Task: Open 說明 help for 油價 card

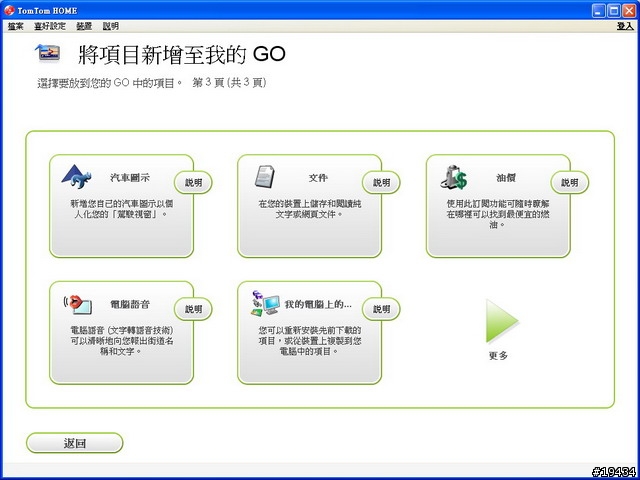Action: [x=570, y=182]
